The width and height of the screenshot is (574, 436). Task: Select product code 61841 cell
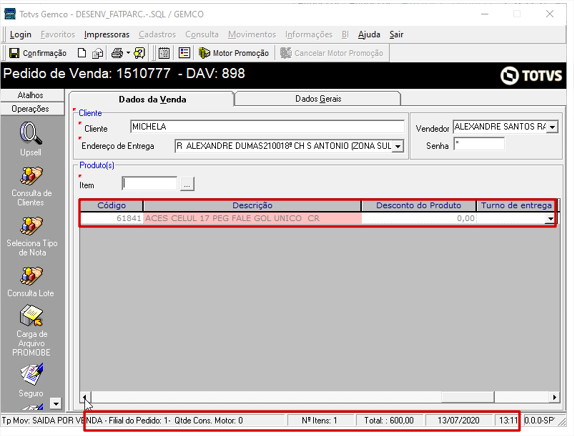(x=111, y=218)
